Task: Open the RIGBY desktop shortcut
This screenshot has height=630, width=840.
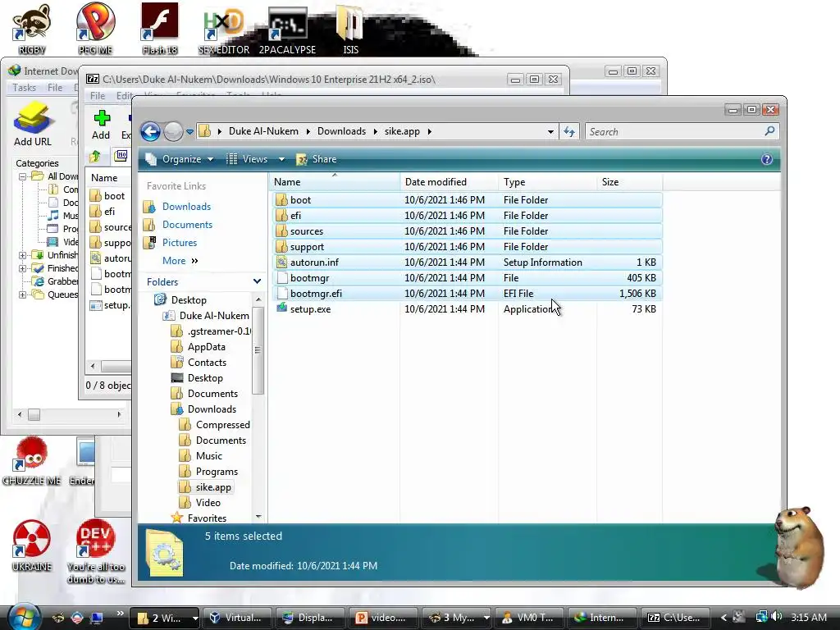Action: coord(32,27)
